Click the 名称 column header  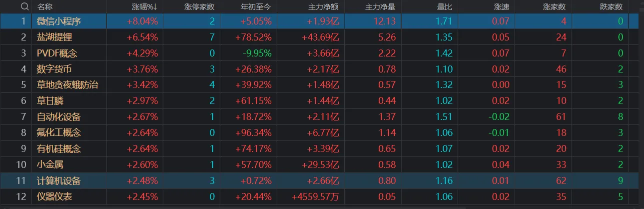[x=45, y=6]
